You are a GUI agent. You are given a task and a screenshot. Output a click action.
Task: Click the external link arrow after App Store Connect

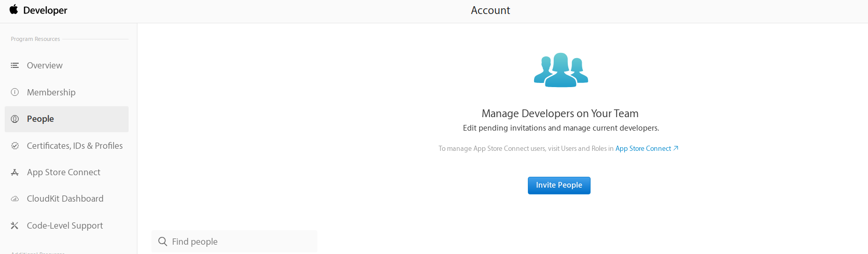[x=676, y=148]
